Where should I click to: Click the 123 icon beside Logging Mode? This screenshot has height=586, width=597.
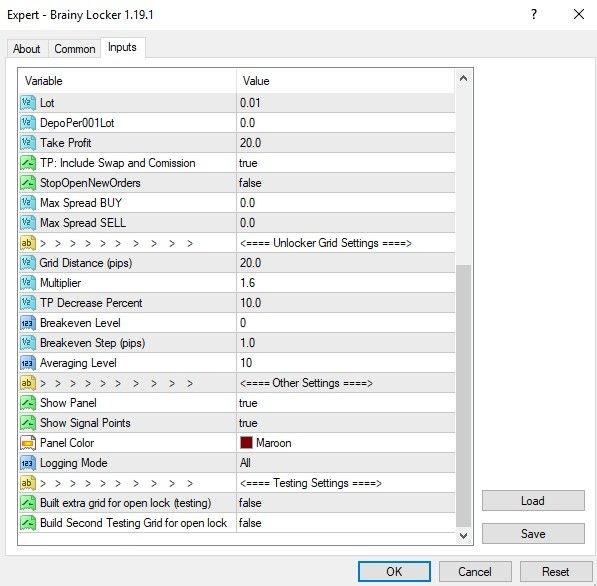[28, 463]
